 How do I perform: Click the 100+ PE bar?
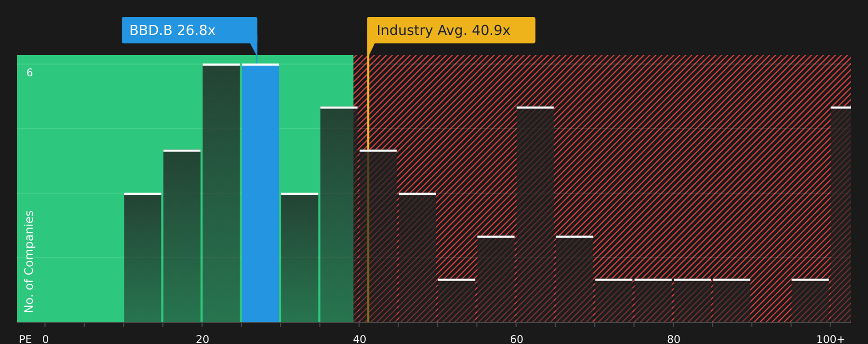pyautogui.click(x=841, y=214)
